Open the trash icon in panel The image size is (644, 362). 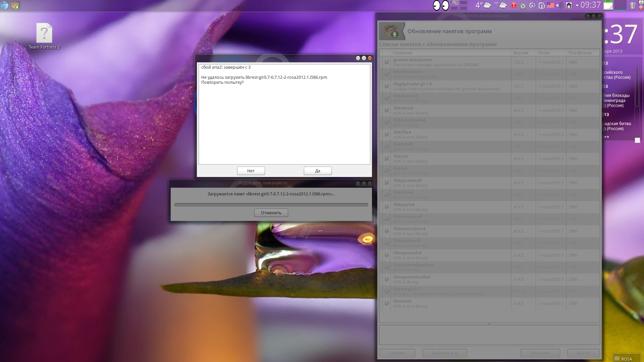[x=633, y=5]
